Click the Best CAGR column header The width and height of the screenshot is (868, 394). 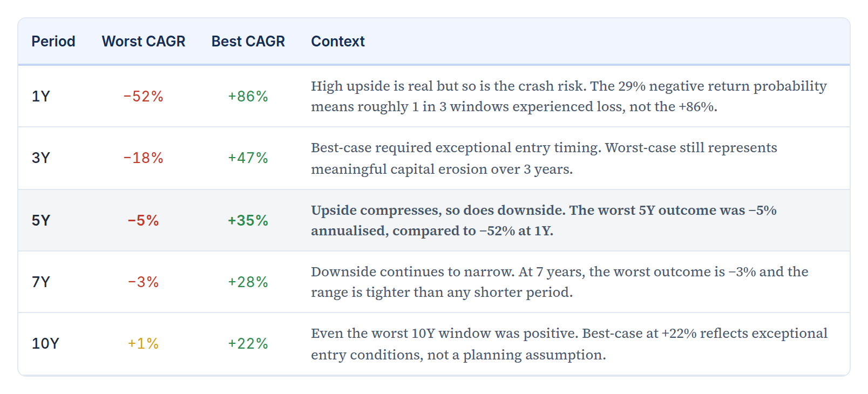point(248,42)
